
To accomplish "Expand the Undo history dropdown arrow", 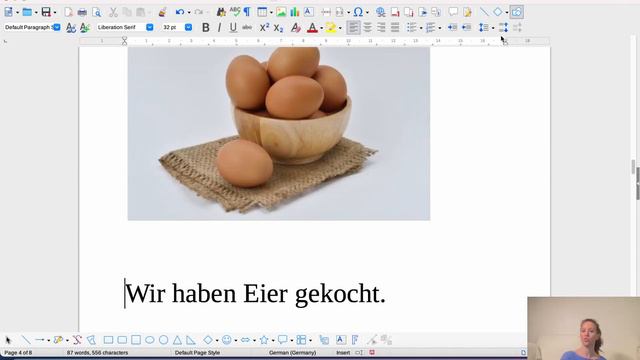I will pyautogui.click(x=189, y=13).
